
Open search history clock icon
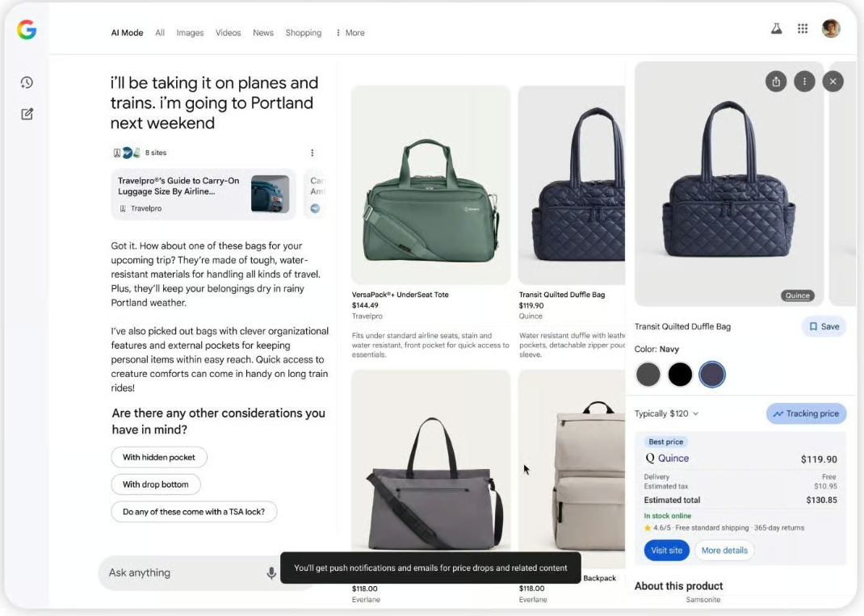27,82
